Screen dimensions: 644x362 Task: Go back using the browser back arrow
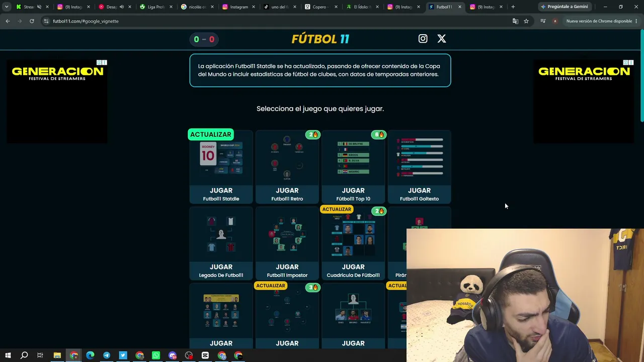(x=8, y=21)
